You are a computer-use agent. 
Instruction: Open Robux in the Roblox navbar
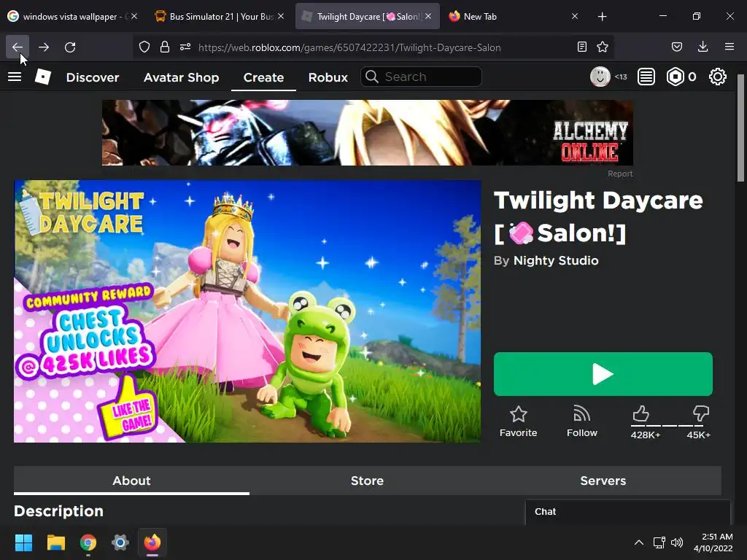(328, 77)
